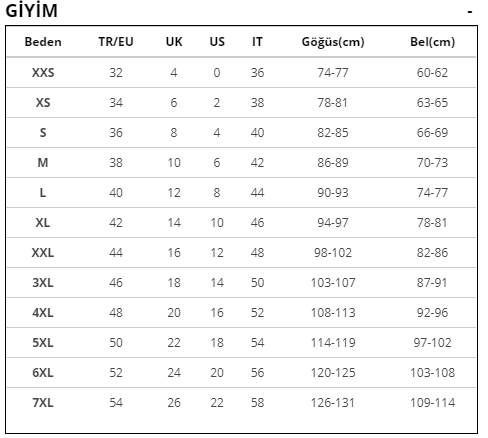Image resolution: width=488 pixels, height=438 pixels.
Task: Click the 98-102 chest measurement cell
Action: tap(333, 253)
